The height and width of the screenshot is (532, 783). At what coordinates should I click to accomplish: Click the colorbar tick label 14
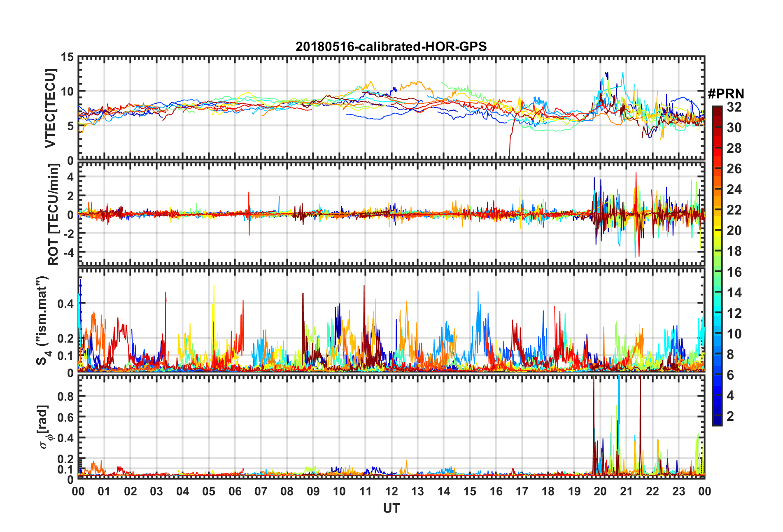click(x=734, y=293)
